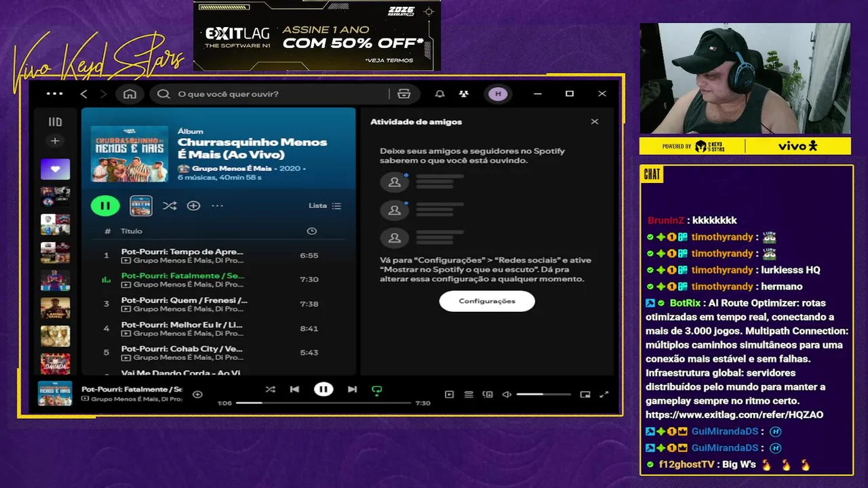Screen dimensions: 868x488
Task: Add current song to Liked Songs
Action: pos(197,394)
